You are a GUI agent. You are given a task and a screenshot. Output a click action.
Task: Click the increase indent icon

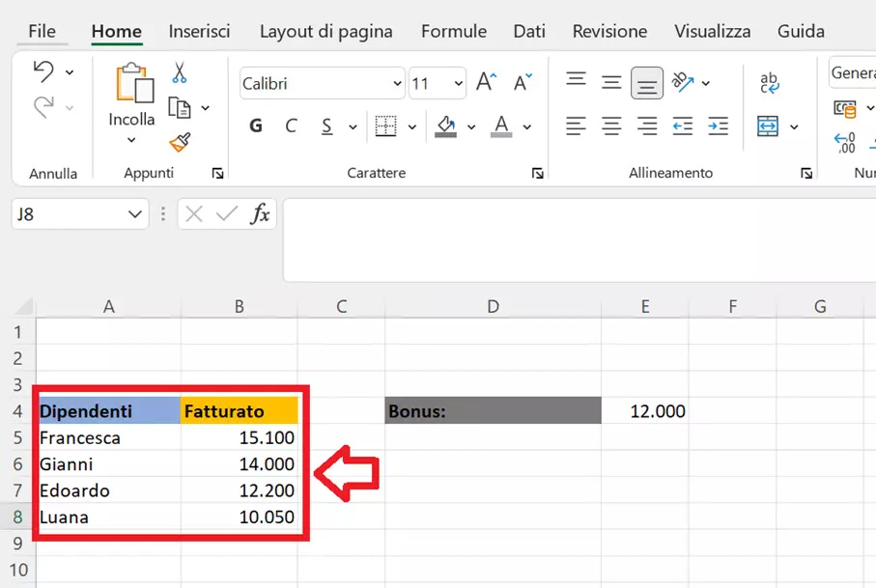click(x=718, y=126)
